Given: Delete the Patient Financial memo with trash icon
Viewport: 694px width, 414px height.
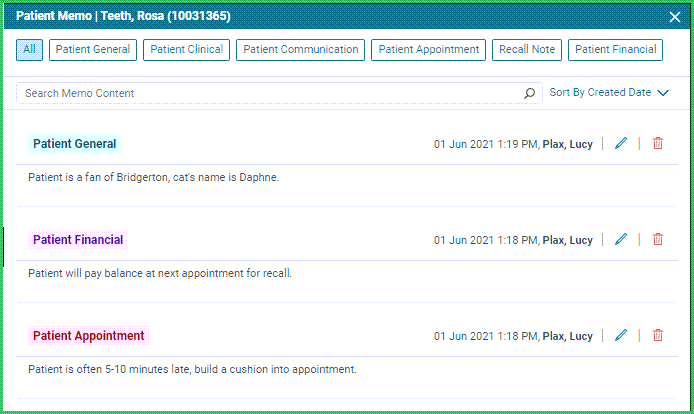Looking at the screenshot, I should point(658,240).
